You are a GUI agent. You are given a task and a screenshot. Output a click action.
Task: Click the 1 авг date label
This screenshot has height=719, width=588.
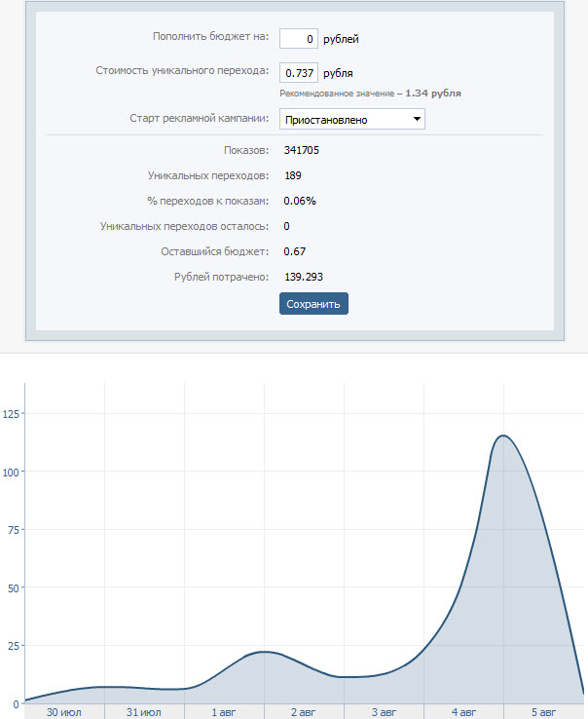pyautogui.click(x=224, y=712)
